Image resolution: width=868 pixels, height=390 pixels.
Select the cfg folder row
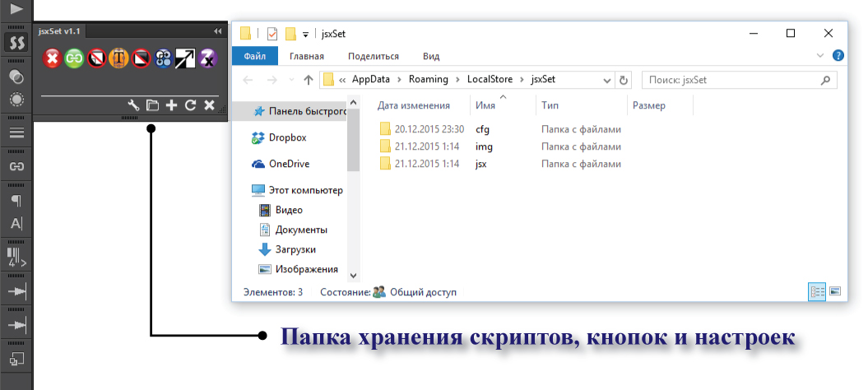pos(501,129)
